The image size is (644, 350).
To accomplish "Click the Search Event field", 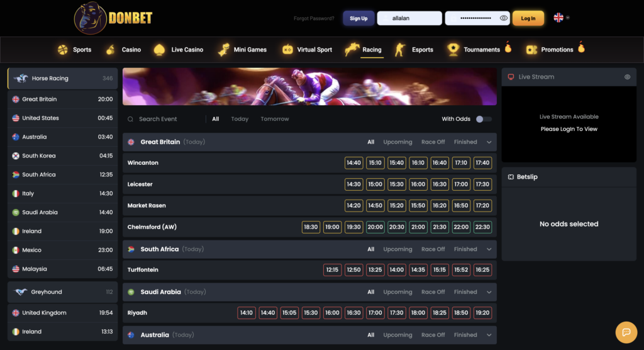I will pos(165,119).
